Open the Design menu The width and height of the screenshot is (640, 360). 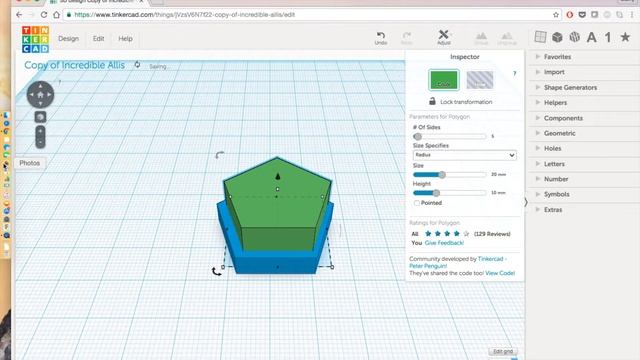pos(68,38)
